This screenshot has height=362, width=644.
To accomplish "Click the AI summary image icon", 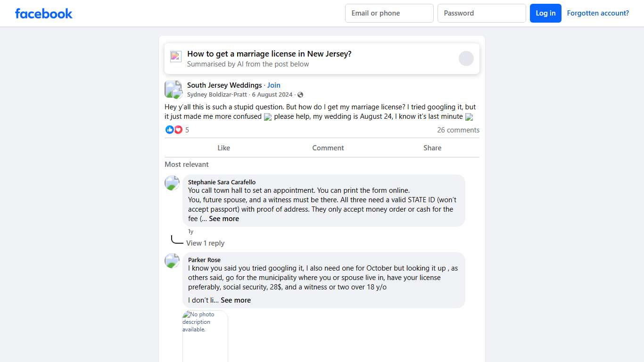I will point(176,57).
